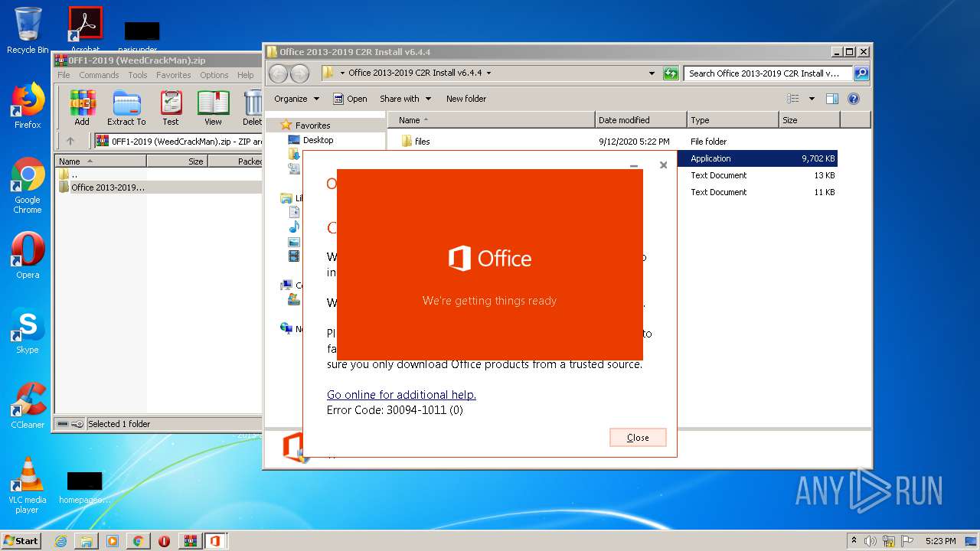Open Internet Explorer from the taskbar
Viewport: 980px width, 551px height.
click(x=60, y=541)
